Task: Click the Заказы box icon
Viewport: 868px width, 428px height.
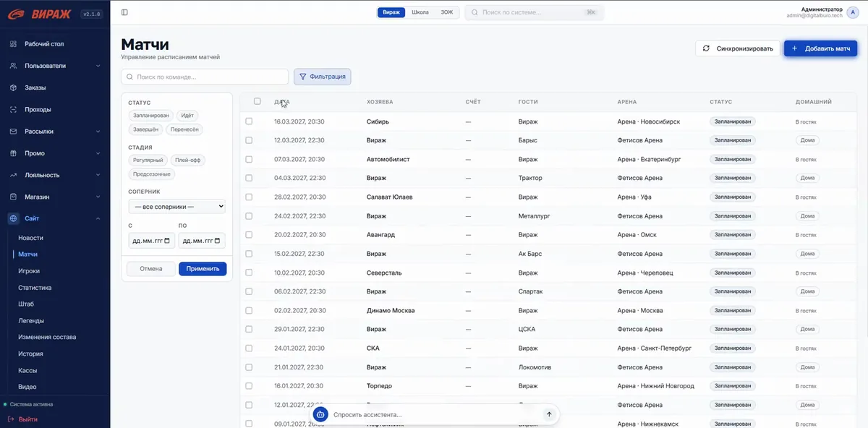Action: [x=13, y=87]
